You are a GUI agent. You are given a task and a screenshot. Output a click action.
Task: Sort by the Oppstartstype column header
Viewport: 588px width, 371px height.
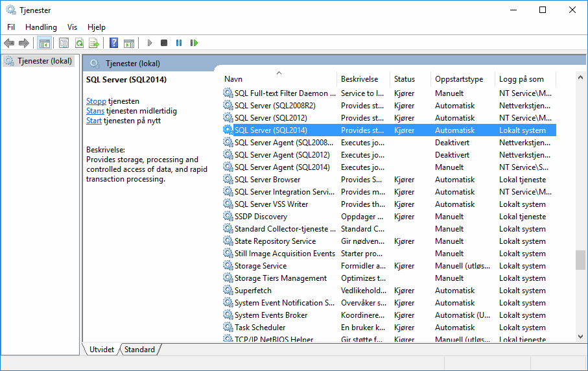coord(458,79)
